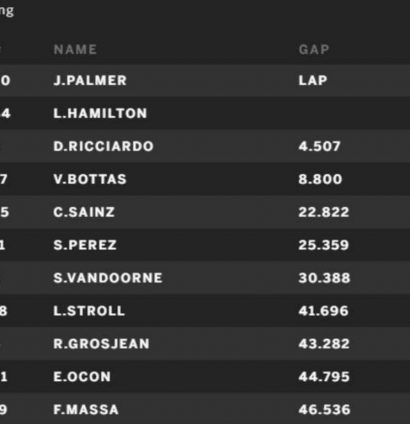Sort by the GAP column header
The image size is (410, 424).
click(314, 50)
